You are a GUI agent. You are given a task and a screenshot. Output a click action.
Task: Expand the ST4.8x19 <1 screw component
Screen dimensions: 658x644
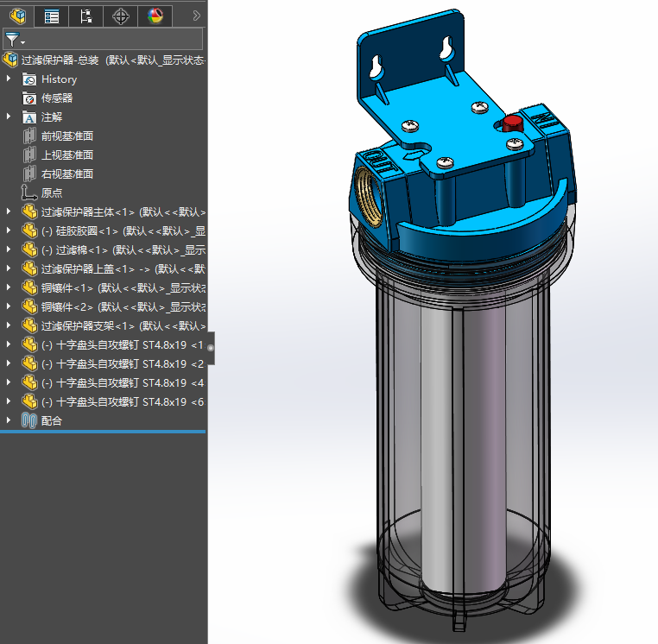click(x=9, y=344)
